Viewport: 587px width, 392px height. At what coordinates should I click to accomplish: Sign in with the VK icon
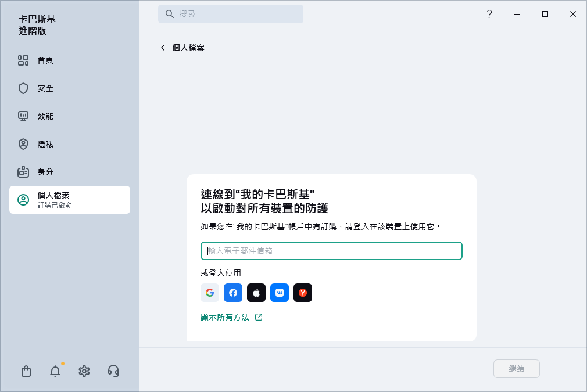click(x=280, y=293)
